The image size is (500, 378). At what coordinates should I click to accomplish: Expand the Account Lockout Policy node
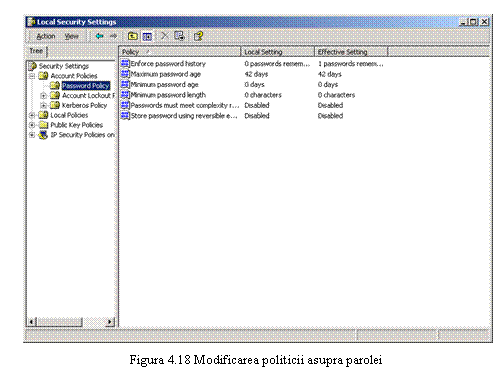click(43, 96)
